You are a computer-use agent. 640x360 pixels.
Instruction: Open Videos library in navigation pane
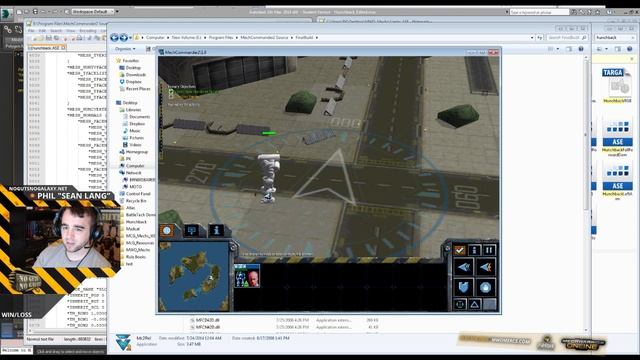tap(132, 144)
